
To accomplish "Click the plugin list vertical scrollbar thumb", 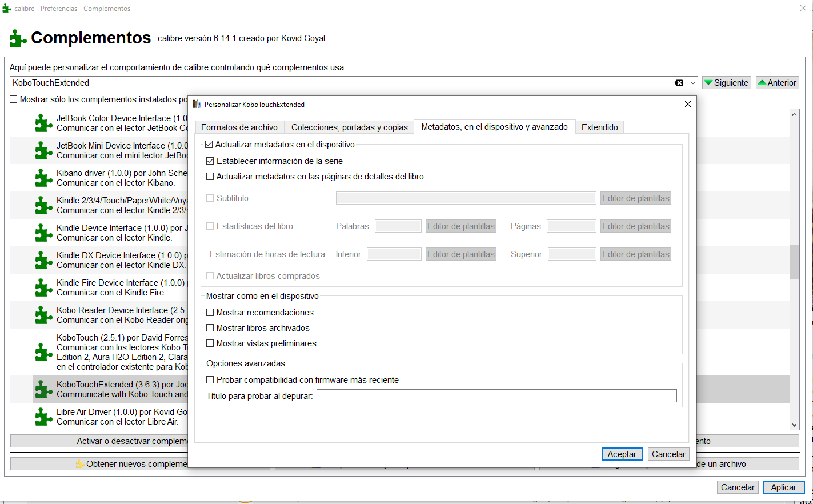I will (x=794, y=262).
